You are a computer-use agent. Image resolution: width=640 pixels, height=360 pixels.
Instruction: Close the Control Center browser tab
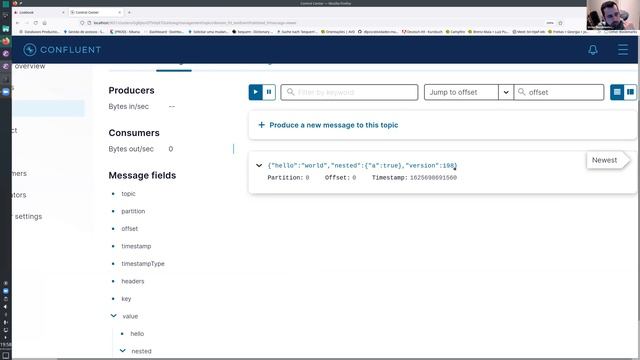(x=120, y=12)
